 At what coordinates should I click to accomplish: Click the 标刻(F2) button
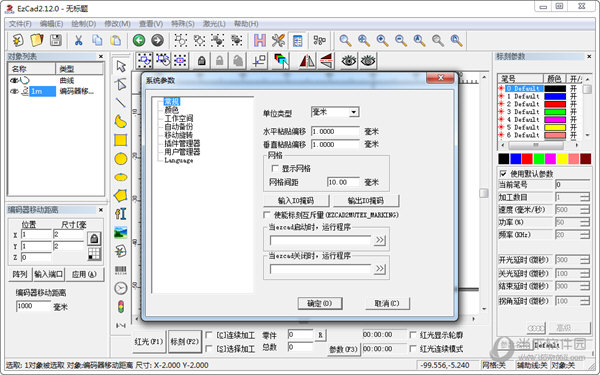pos(185,341)
